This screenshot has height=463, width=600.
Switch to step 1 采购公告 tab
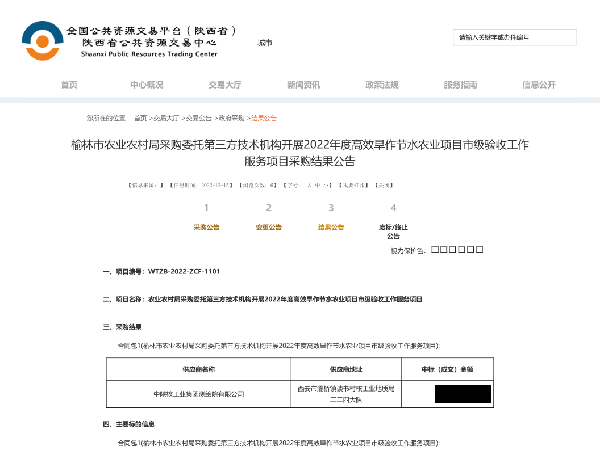205,227
